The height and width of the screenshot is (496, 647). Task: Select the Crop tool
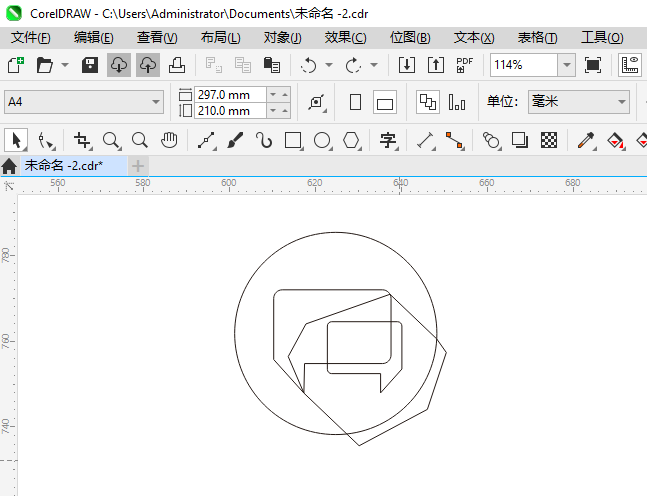click(82, 140)
